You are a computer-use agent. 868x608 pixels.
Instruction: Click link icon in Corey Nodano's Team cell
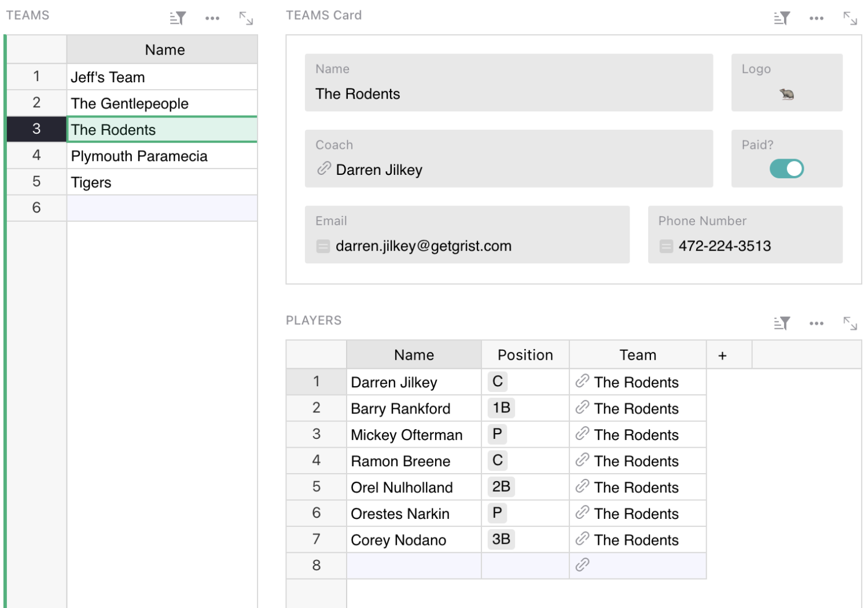[582, 539]
